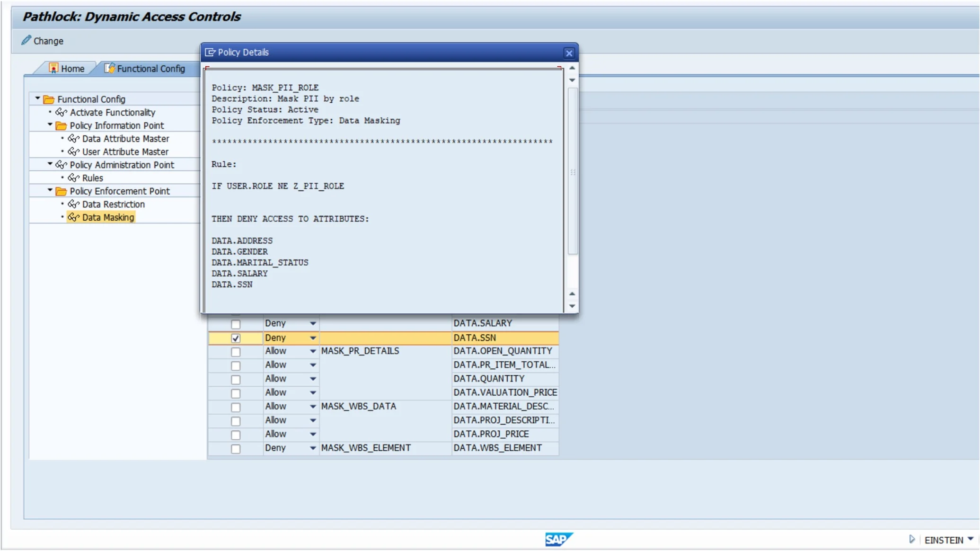Click the Home tab icon

pyautogui.click(x=53, y=68)
